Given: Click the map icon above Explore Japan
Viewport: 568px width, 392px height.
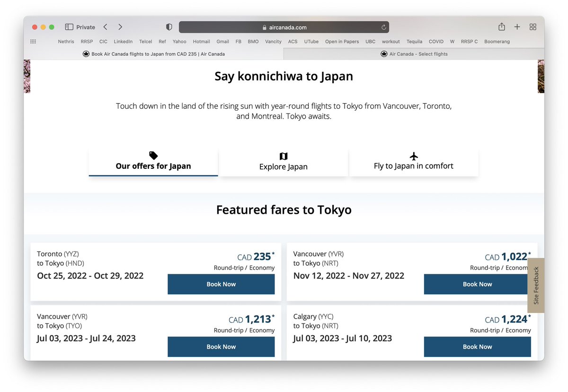Looking at the screenshot, I should 284,156.
